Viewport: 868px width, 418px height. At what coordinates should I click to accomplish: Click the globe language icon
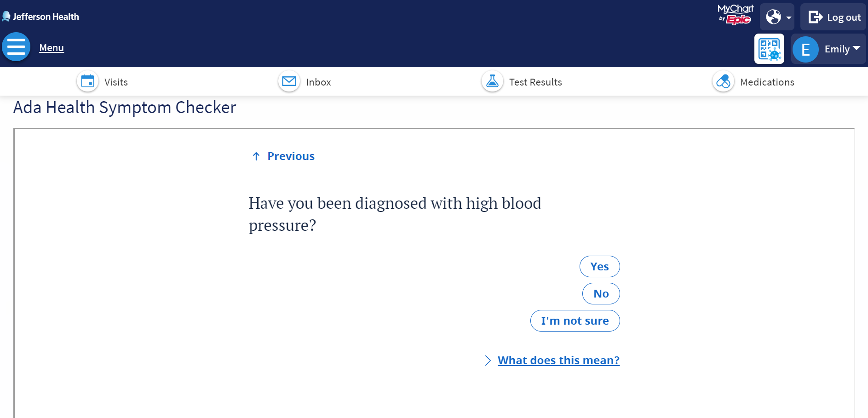(x=774, y=17)
